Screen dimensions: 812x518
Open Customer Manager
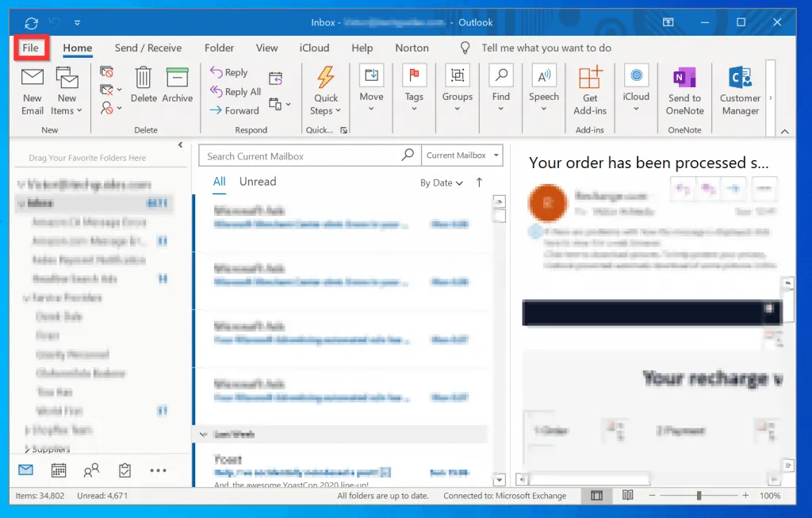click(740, 91)
